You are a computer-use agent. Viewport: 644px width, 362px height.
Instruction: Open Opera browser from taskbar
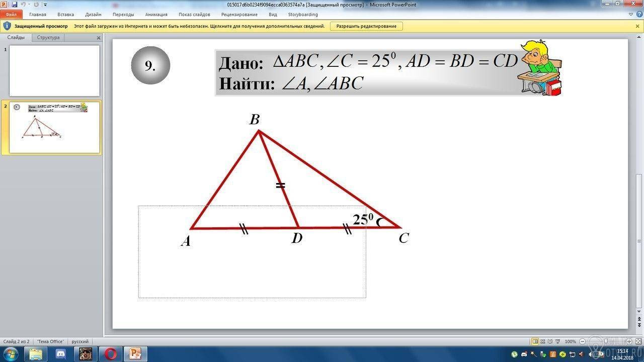[110, 354]
